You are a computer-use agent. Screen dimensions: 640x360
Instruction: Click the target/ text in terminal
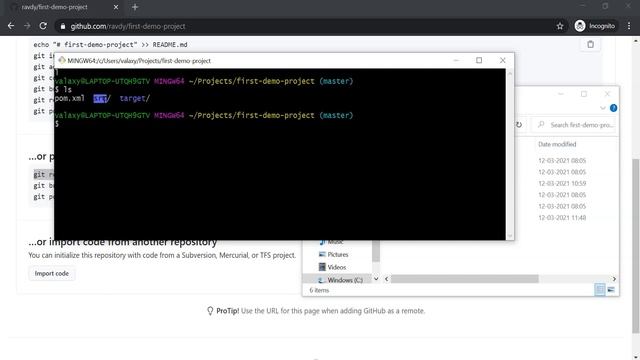(x=135, y=98)
